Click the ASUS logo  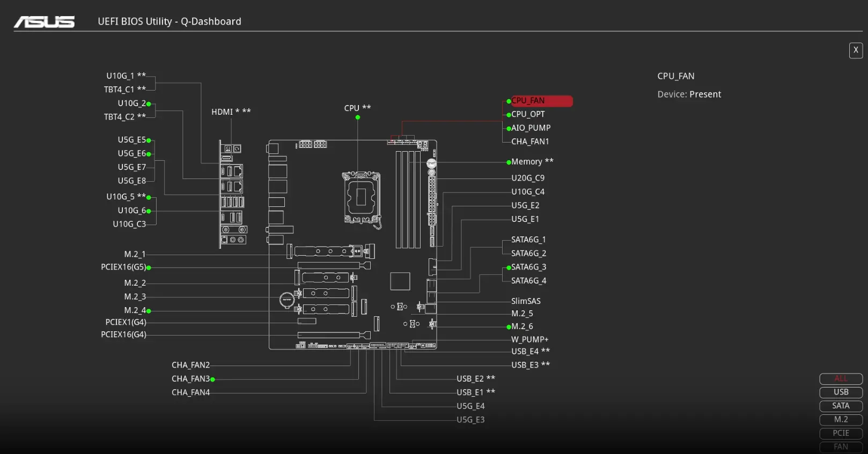tap(44, 22)
